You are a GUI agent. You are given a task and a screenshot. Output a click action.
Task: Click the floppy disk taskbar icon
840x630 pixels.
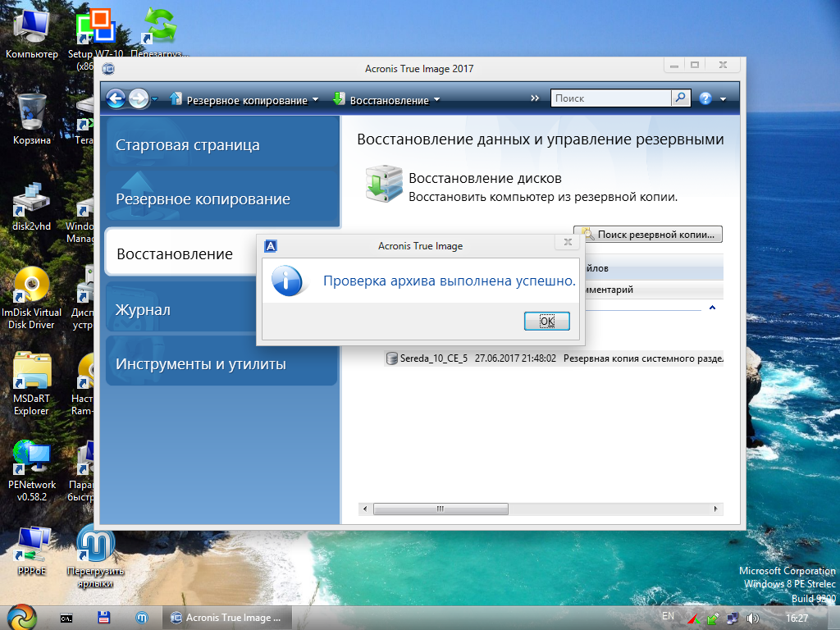tap(104, 618)
